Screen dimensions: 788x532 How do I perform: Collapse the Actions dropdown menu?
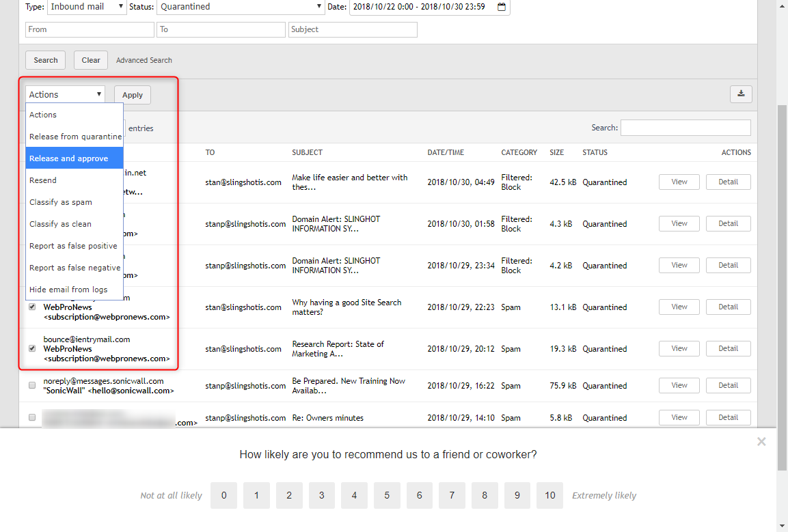coord(64,94)
